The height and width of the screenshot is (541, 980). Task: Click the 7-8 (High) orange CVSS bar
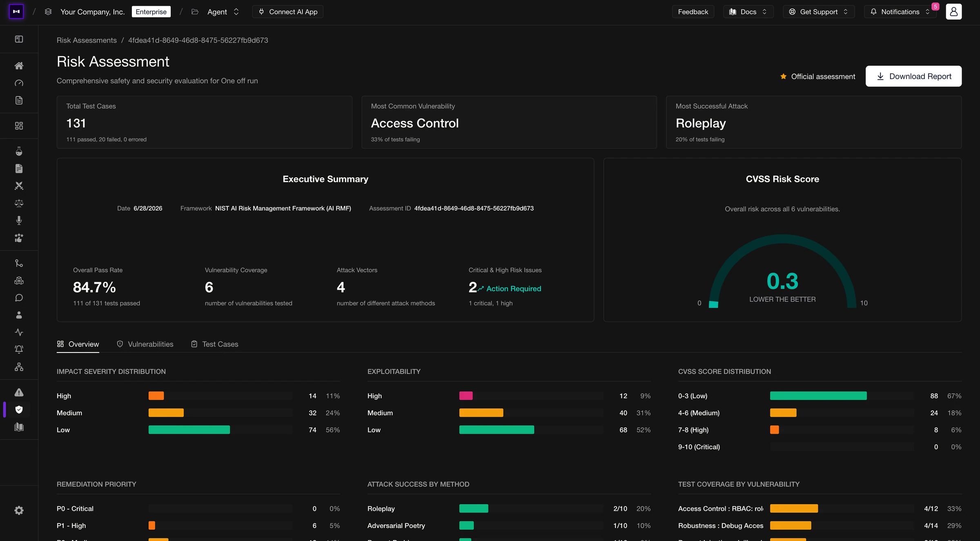pos(774,430)
